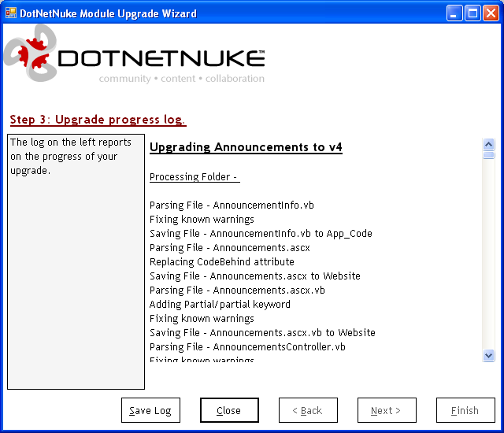Maximize the Module Upgrade Wizard window
This screenshot has width=504, height=433.
[472, 13]
